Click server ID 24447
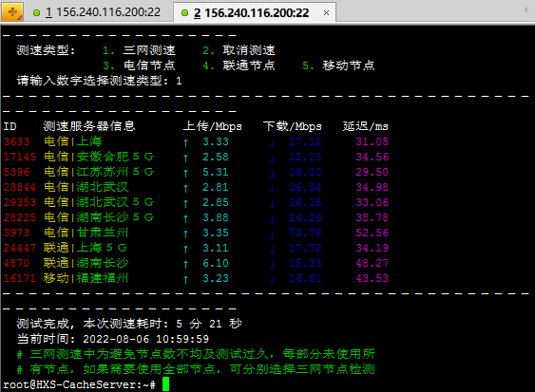Viewport: 535px width, 392px height. click(19, 248)
